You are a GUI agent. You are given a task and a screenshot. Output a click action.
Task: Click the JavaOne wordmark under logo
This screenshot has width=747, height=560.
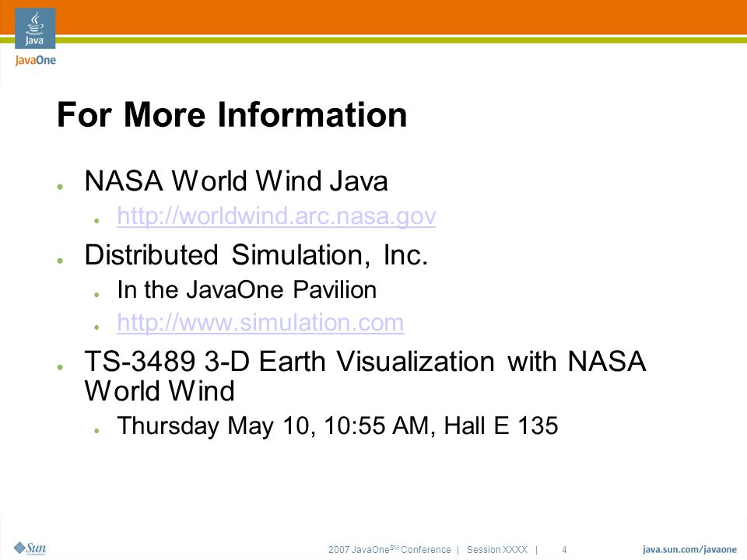pos(35,61)
